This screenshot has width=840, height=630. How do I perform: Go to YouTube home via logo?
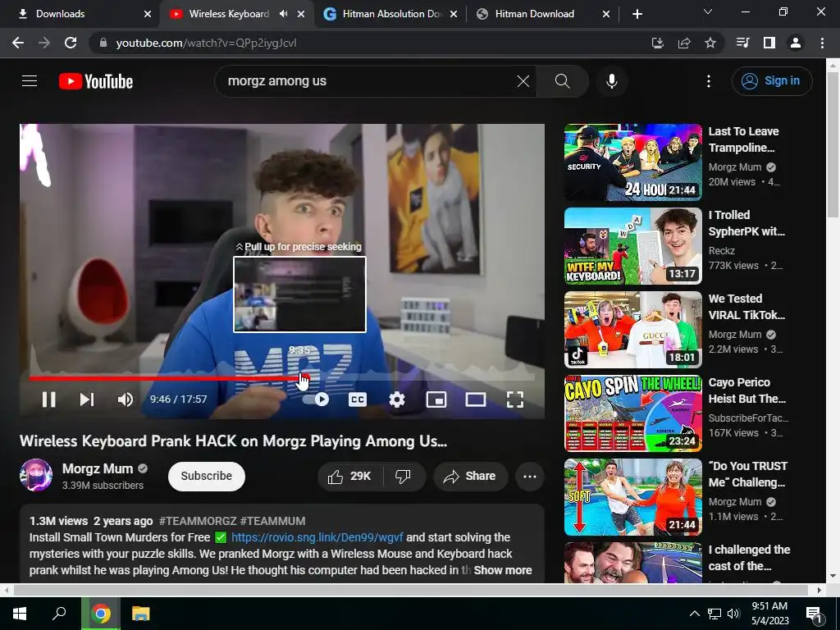coord(96,81)
